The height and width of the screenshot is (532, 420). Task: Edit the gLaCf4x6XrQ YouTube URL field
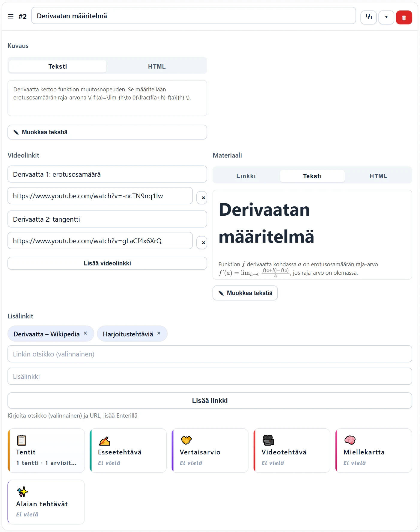click(100, 241)
